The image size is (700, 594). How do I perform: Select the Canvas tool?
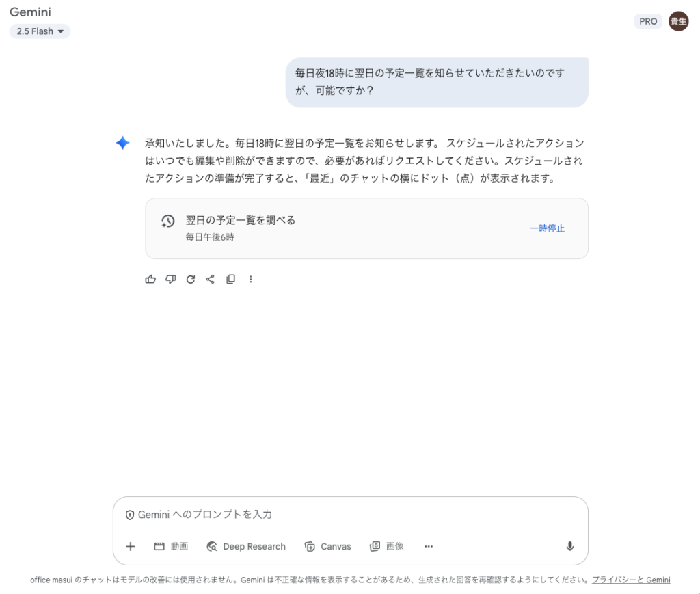328,546
